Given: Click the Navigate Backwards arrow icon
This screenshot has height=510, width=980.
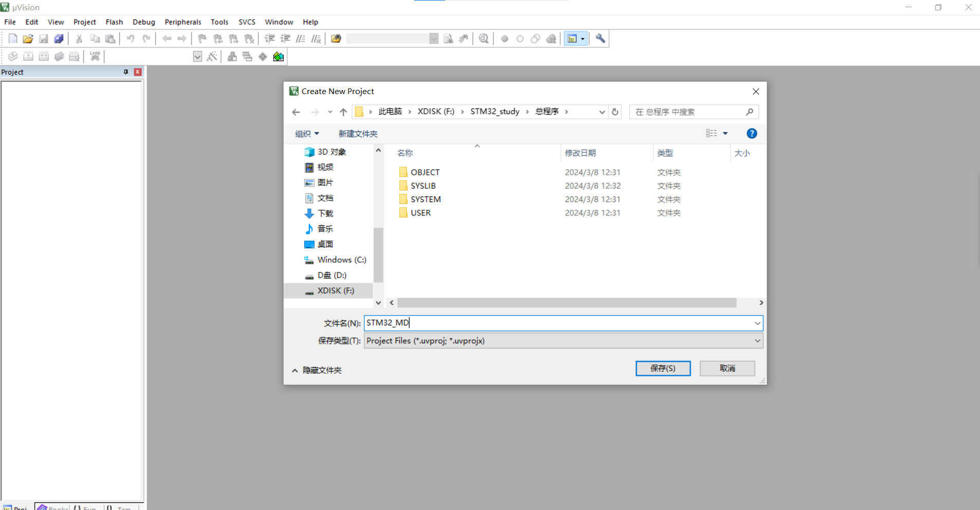Looking at the screenshot, I should coord(167,39).
